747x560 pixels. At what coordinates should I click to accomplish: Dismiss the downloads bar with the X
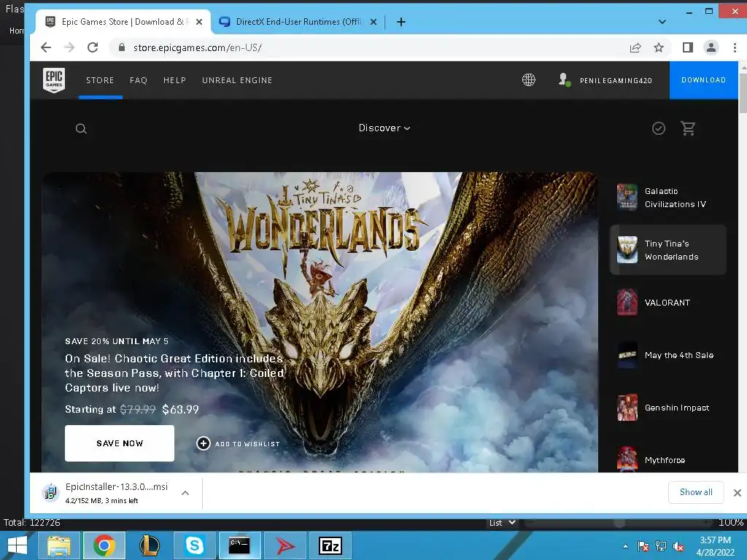737,493
